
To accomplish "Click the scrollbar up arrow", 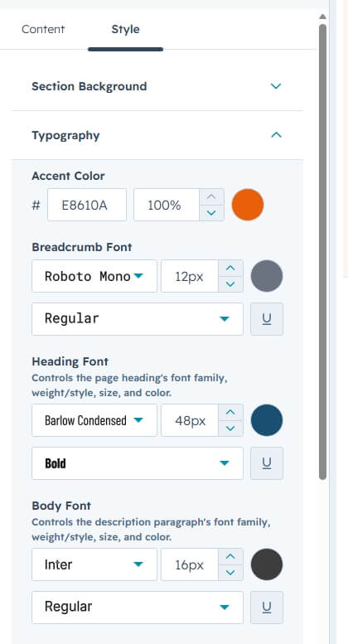I will click(323, 17).
